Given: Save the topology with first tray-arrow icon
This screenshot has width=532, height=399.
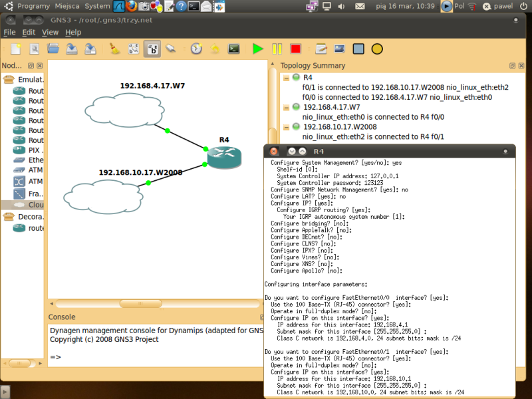Looking at the screenshot, I should (72, 49).
